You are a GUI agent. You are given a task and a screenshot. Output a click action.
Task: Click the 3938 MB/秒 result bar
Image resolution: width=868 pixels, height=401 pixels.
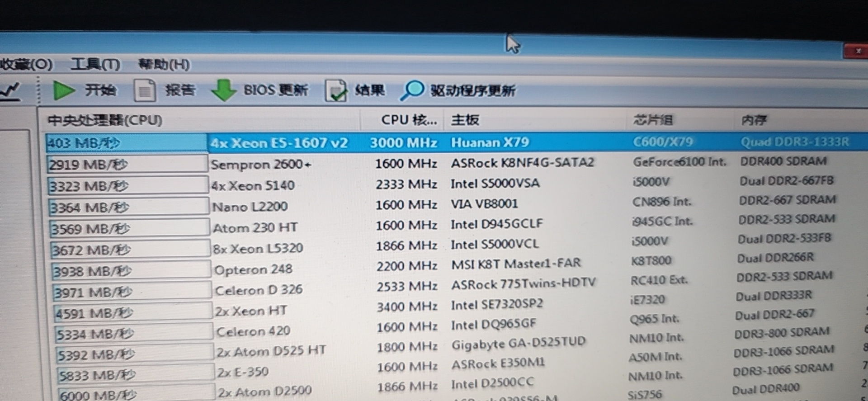(x=132, y=271)
